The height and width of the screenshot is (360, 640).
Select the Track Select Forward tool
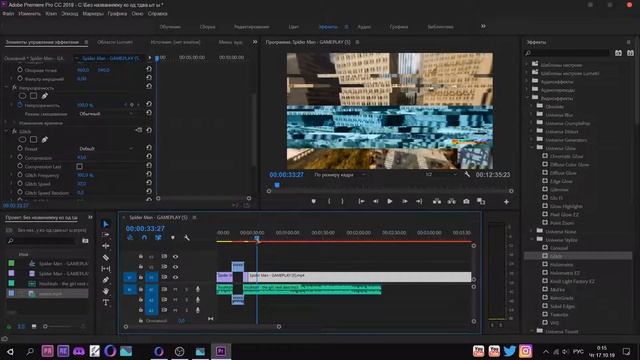click(106, 235)
